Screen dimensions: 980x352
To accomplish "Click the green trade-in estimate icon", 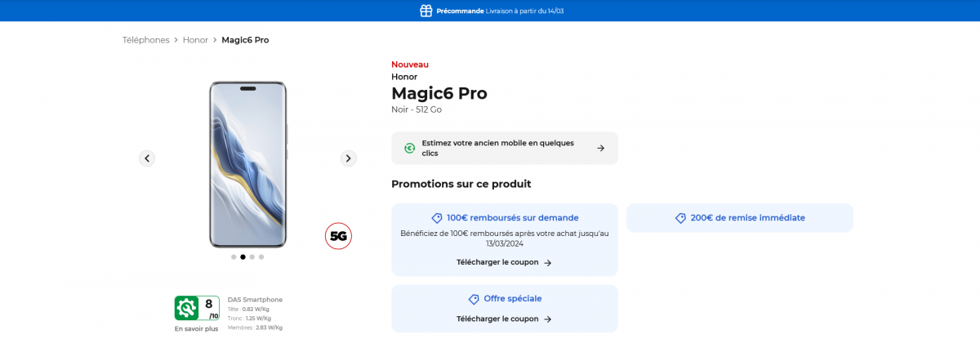I will pos(409,148).
